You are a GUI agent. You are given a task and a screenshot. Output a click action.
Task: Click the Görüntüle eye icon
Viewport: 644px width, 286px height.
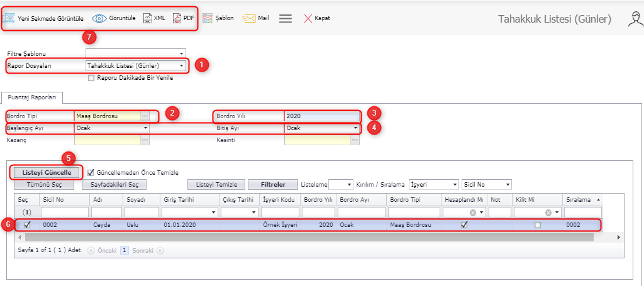[99, 18]
